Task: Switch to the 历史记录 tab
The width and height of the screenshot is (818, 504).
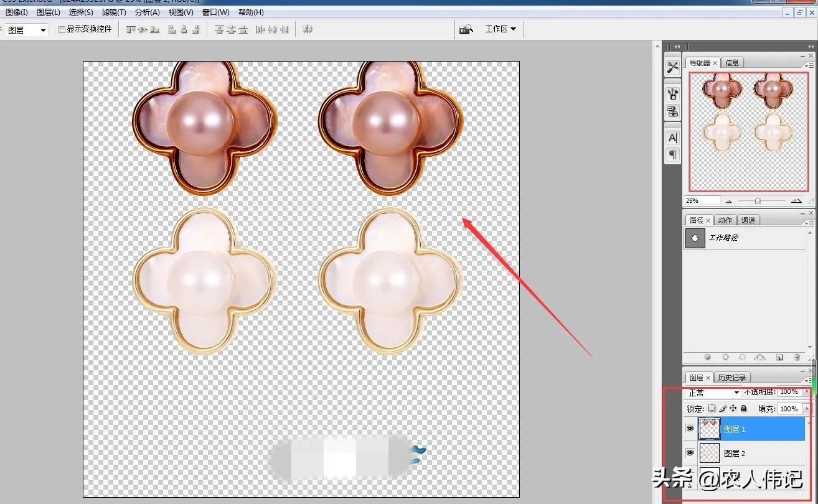Action: click(x=731, y=378)
